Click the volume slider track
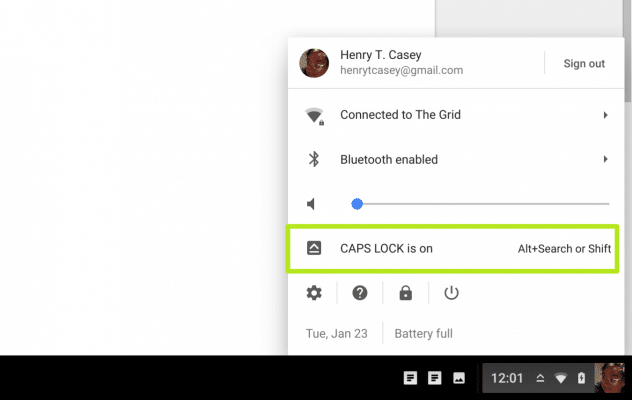Screen dimensions: 632x400 coord(480,204)
